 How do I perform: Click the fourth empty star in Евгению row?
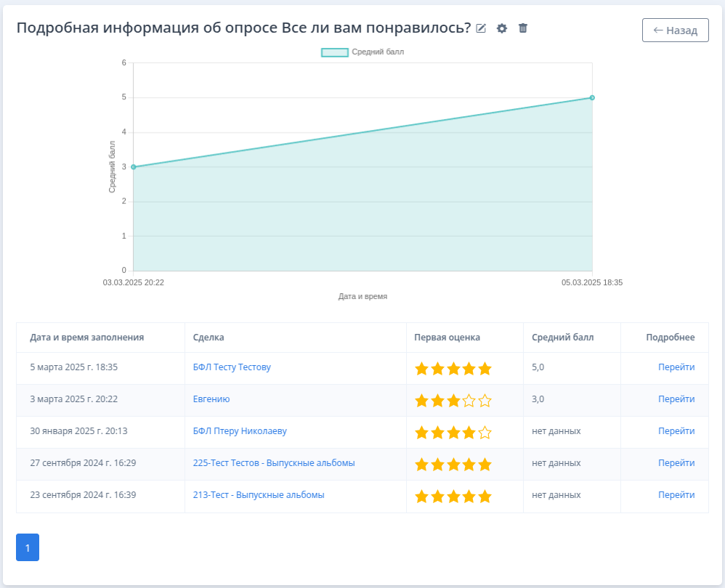(469, 401)
